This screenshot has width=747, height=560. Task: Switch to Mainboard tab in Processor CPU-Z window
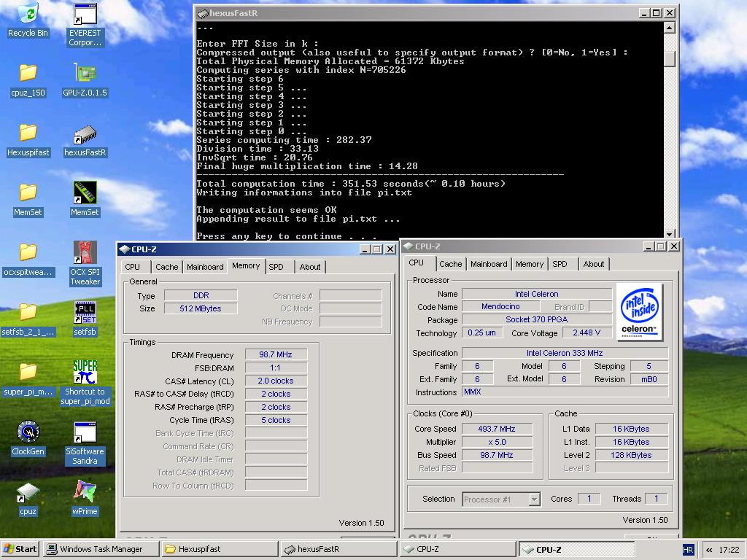(x=489, y=264)
